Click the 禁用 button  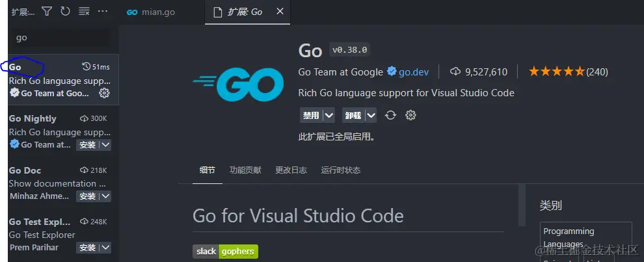(x=311, y=115)
